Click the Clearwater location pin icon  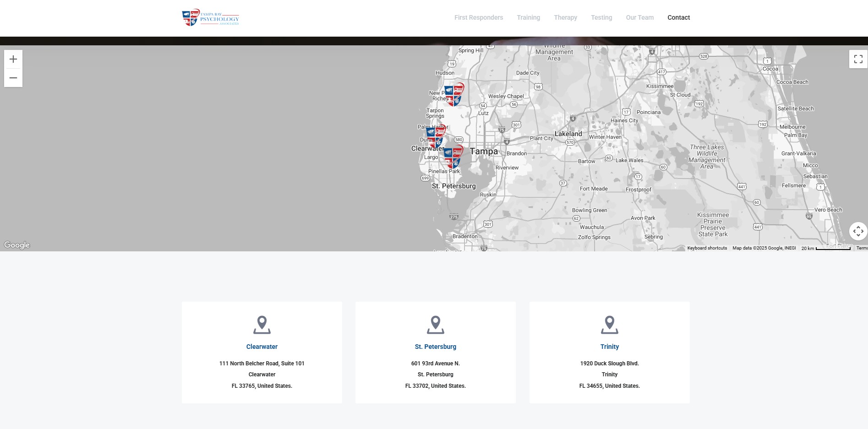(262, 325)
